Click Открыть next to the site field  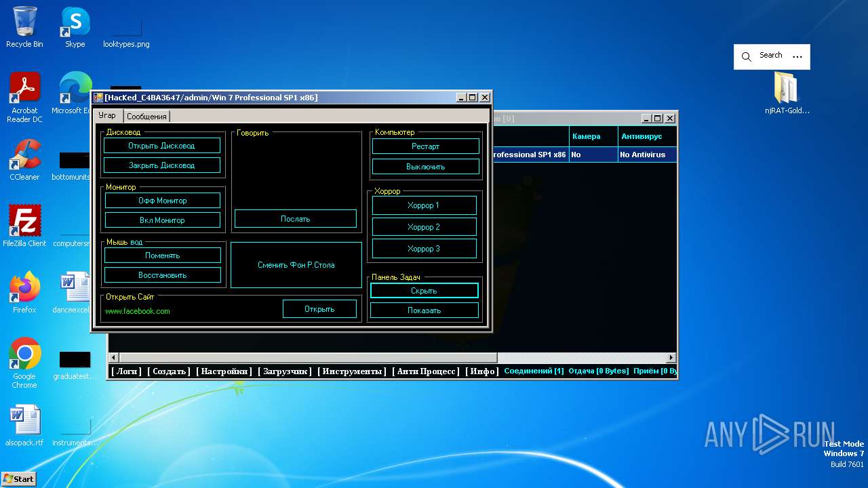point(319,309)
